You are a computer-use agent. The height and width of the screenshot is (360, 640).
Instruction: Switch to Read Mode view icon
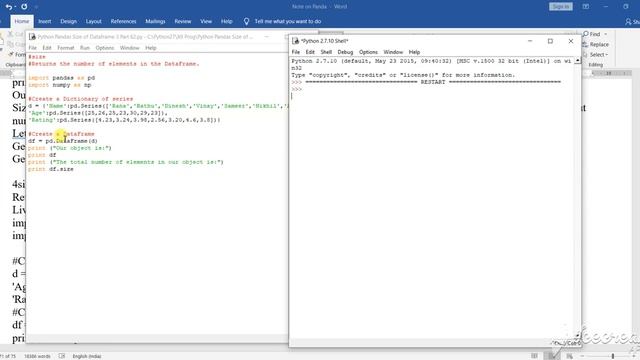pyautogui.click(x=534, y=356)
